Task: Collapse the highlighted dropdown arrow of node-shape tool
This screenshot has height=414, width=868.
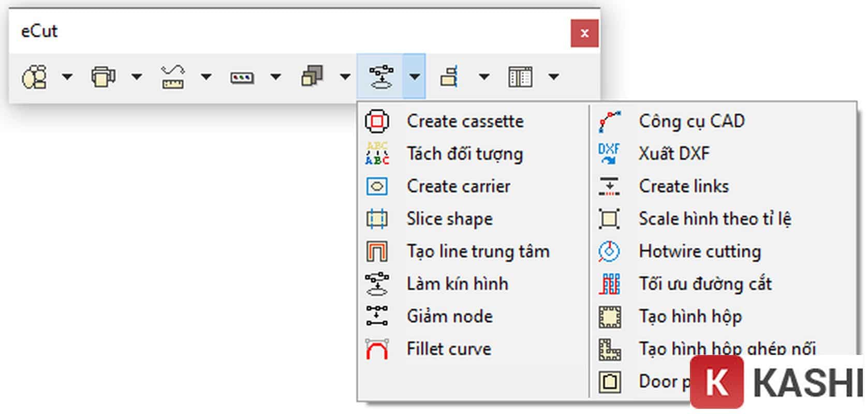Action: (x=414, y=77)
